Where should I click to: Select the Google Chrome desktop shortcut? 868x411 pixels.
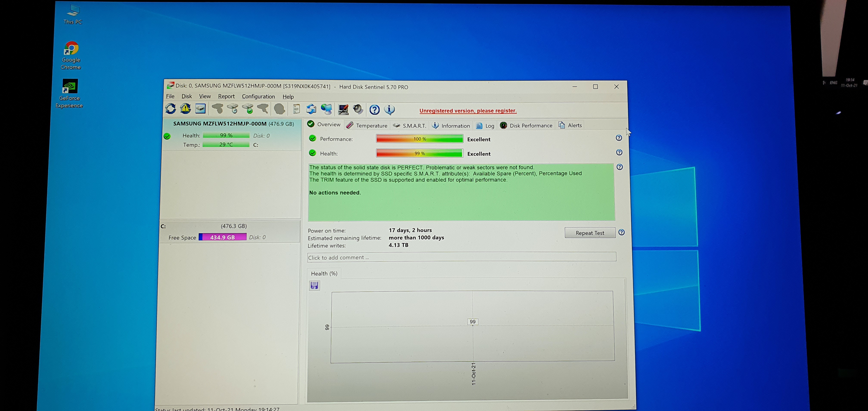click(71, 56)
